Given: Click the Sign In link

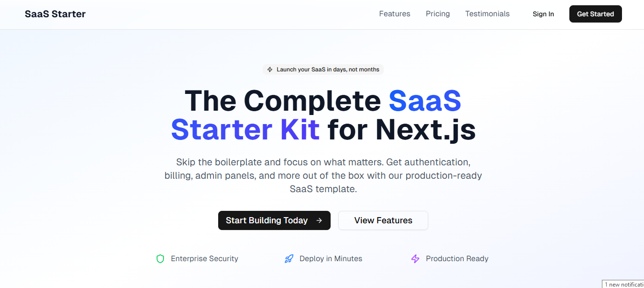Looking at the screenshot, I should (543, 14).
